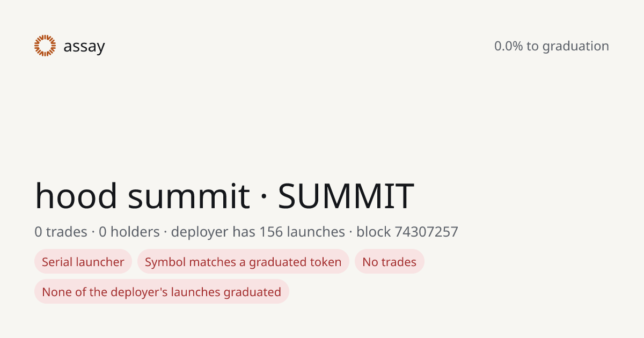
Task: Click the hood summit token name
Action: [142, 195]
